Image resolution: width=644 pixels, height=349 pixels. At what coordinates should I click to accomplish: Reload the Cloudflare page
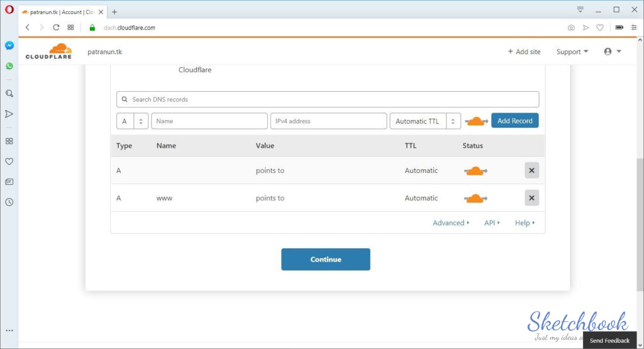(x=56, y=28)
